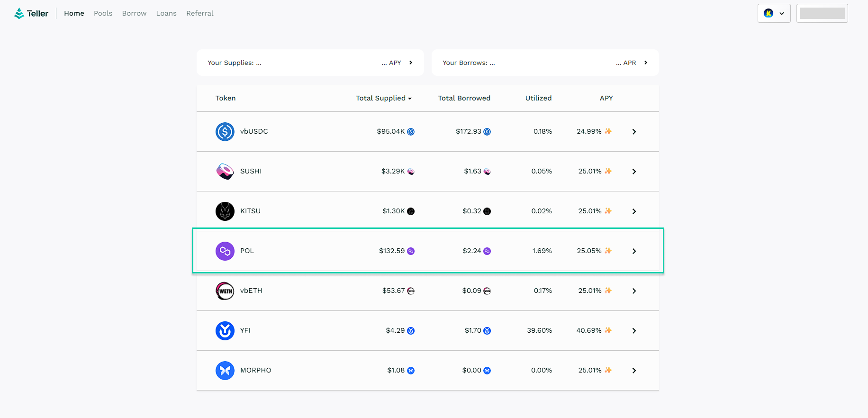868x418 pixels.
Task: Sort by Utilized column header
Action: (x=539, y=98)
